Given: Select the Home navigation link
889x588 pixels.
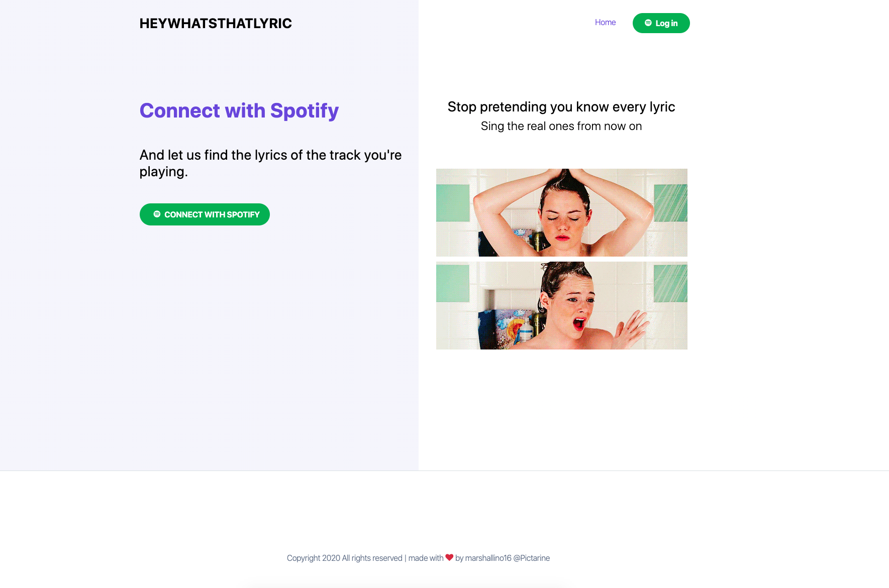Looking at the screenshot, I should (605, 22).
